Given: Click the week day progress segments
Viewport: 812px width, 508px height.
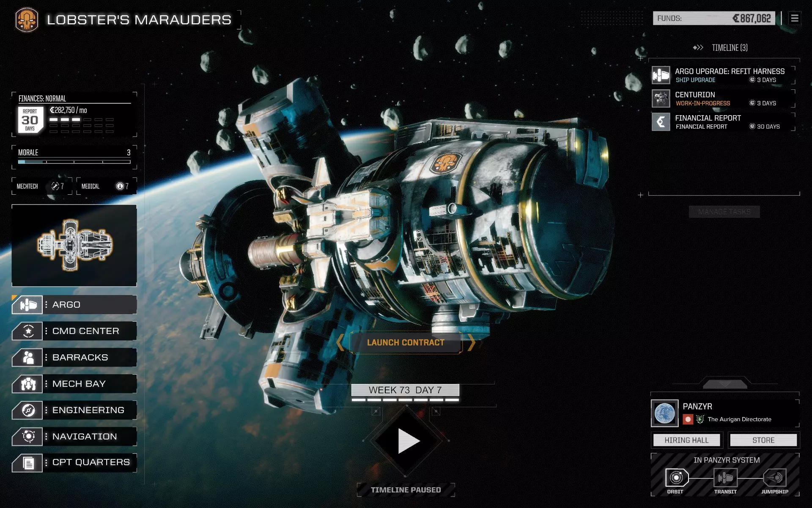Looking at the screenshot, I should pyautogui.click(x=405, y=400).
